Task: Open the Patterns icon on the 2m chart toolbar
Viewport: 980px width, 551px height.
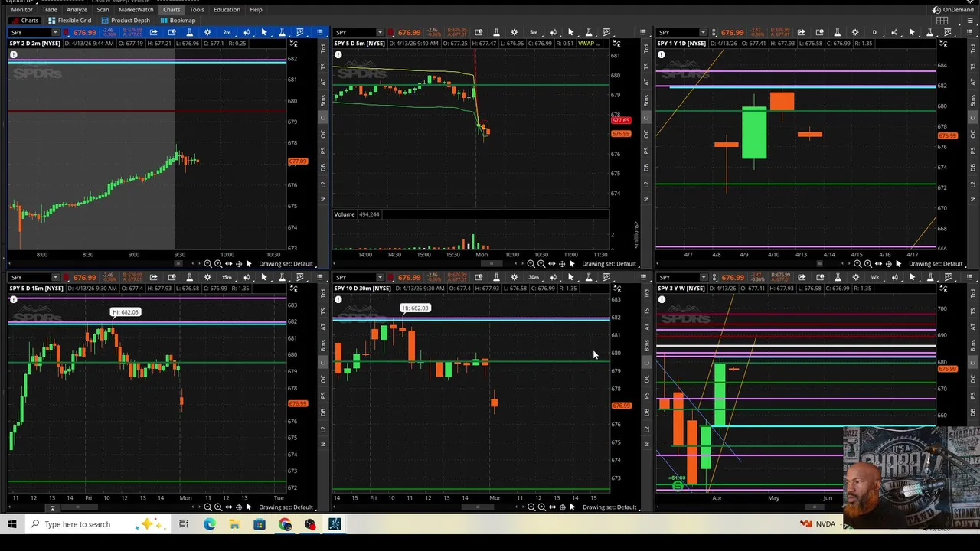Action: [299, 32]
